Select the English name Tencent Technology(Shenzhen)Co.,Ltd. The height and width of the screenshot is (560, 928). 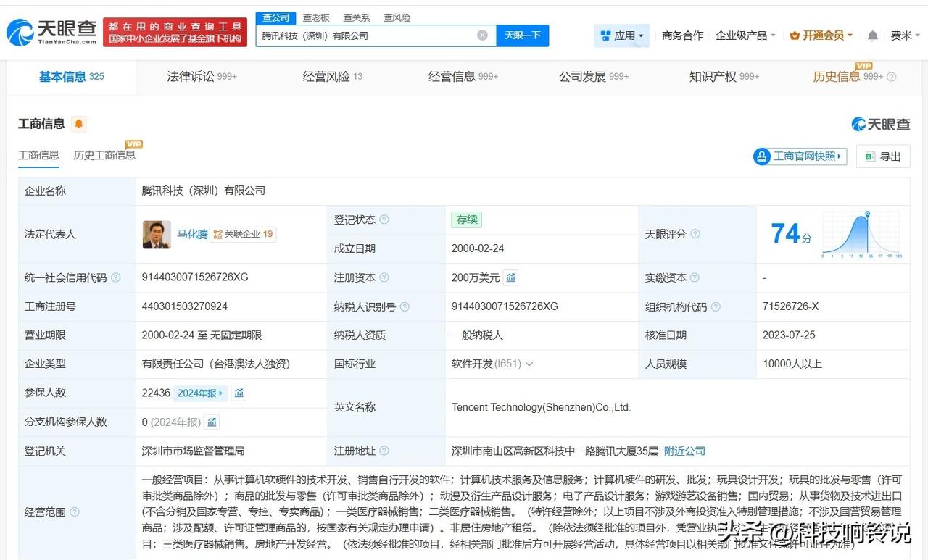[542, 407]
